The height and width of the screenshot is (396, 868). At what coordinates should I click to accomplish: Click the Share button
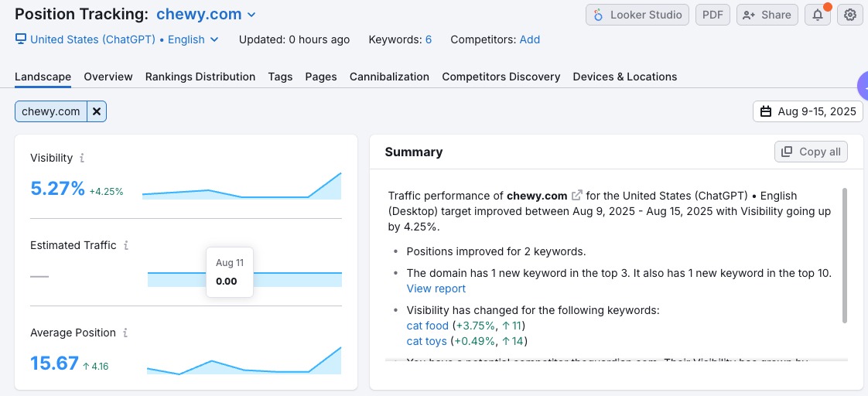pyautogui.click(x=767, y=15)
